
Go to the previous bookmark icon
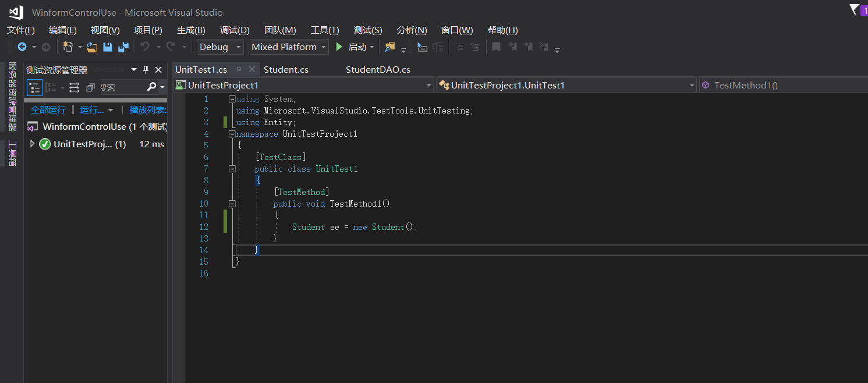[x=513, y=47]
